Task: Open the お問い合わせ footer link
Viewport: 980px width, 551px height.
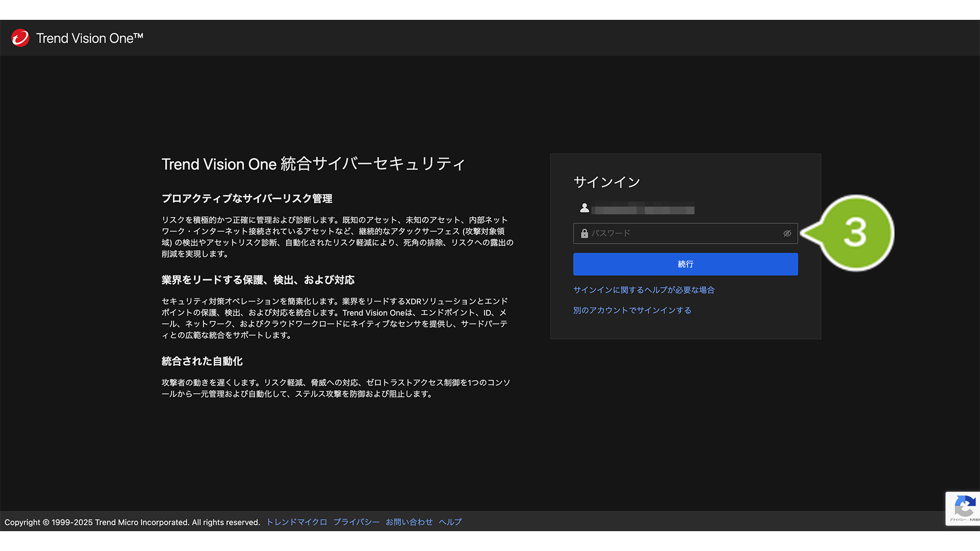Action: [x=409, y=522]
